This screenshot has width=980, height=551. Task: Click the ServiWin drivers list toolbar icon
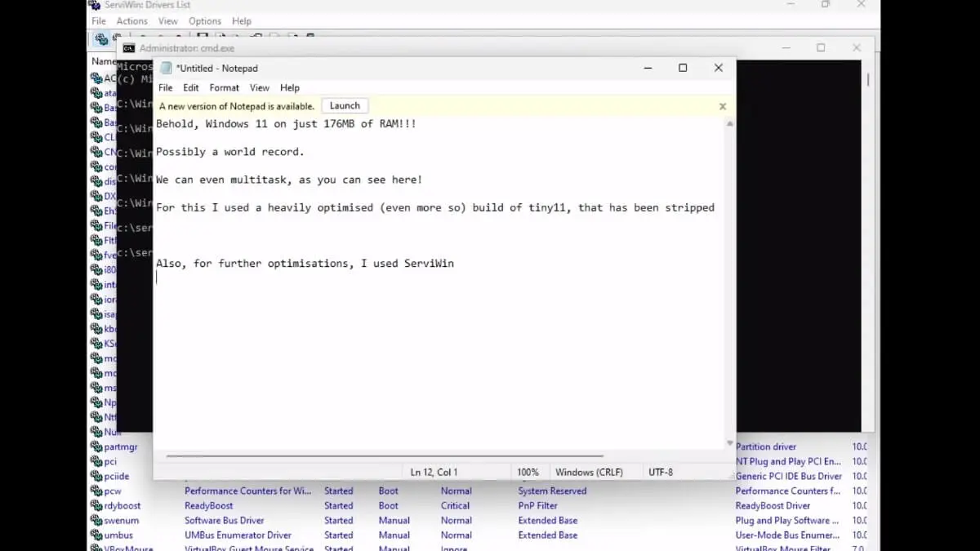pos(100,38)
